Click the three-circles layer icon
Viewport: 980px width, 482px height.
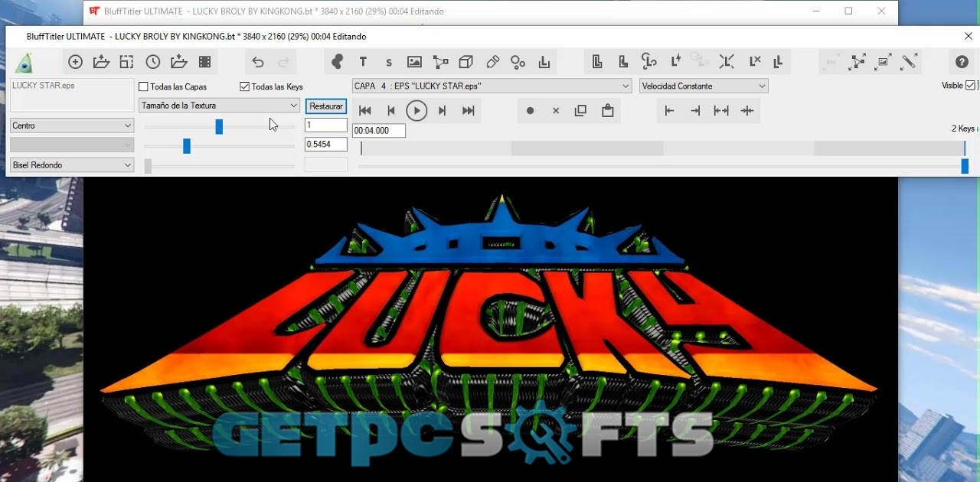click(518, 63)
